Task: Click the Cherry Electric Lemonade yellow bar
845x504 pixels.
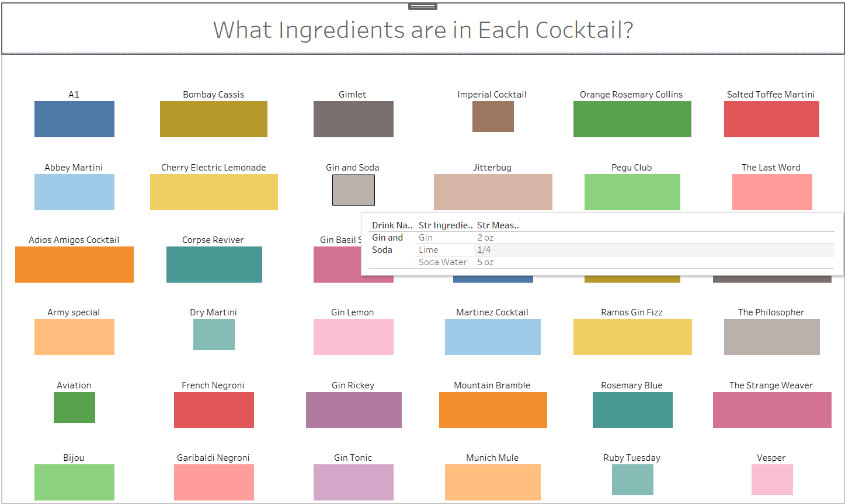Action: pos(214,192)
